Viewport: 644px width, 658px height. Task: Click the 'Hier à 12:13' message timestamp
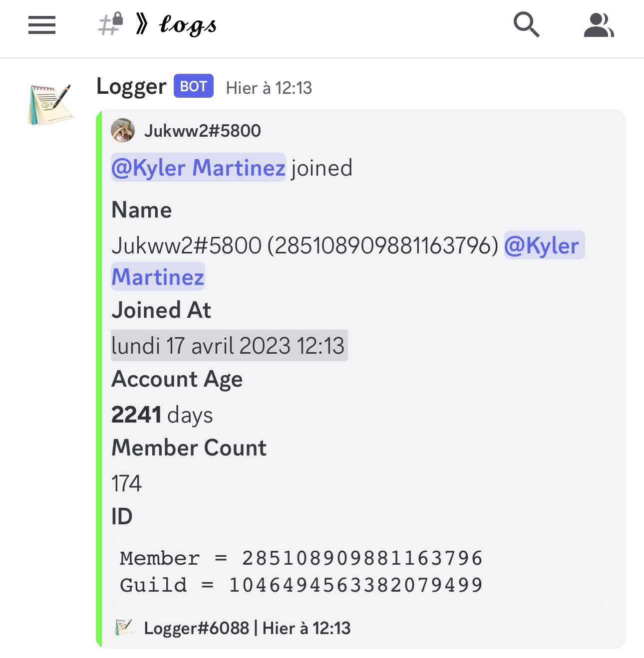[269, 88]
